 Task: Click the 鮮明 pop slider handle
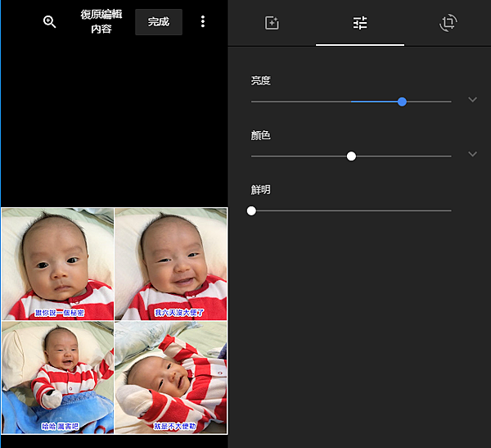[251, 210]
